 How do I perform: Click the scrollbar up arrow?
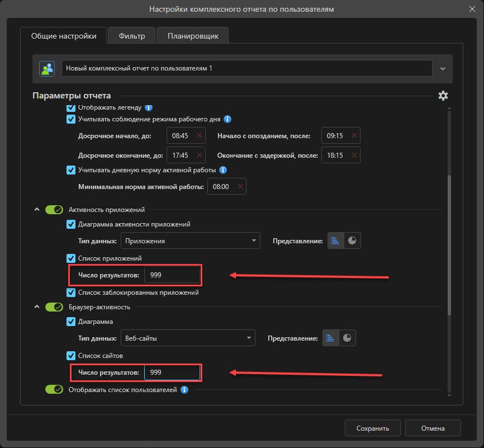click(x=449, y=109)
